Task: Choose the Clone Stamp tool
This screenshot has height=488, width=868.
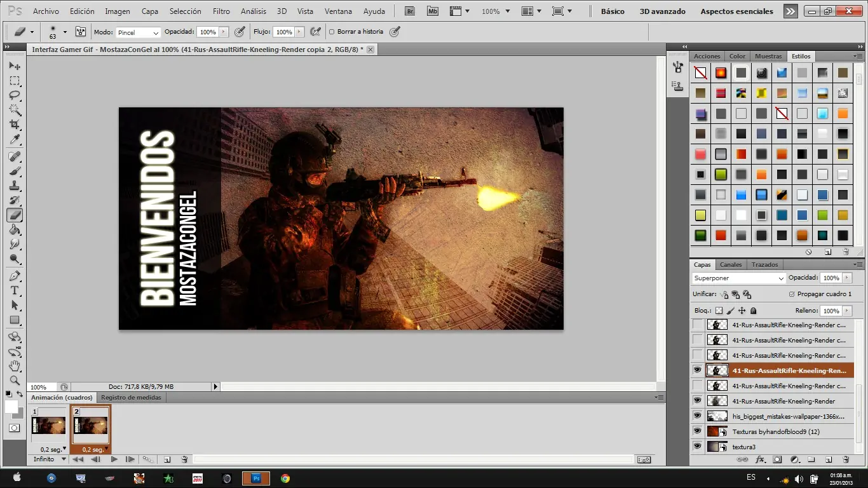Action: point(15,186)
